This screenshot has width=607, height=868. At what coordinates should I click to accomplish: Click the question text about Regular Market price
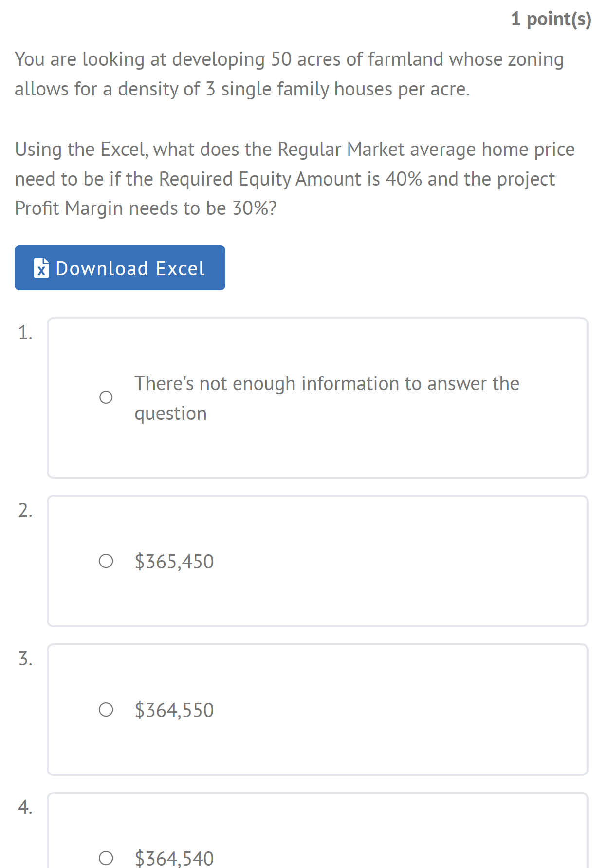(294, 179)
